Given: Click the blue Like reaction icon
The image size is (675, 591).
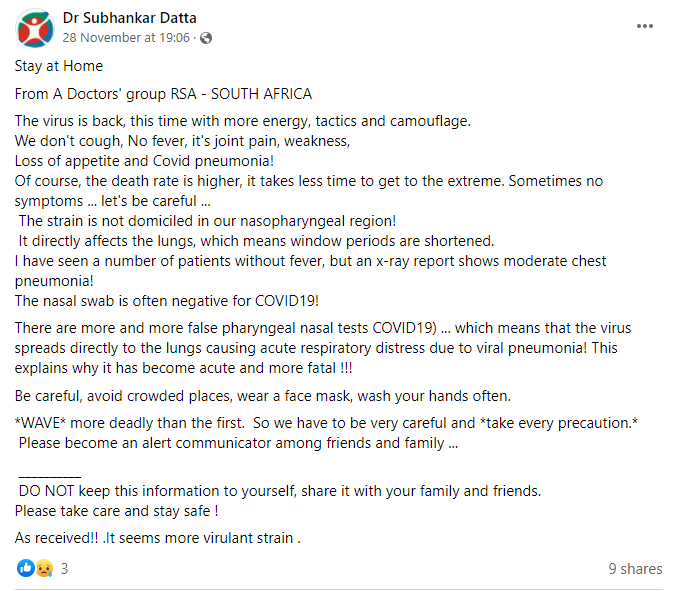Looking at the screenshot, I should pyautogui.click(x=25, y=568).
